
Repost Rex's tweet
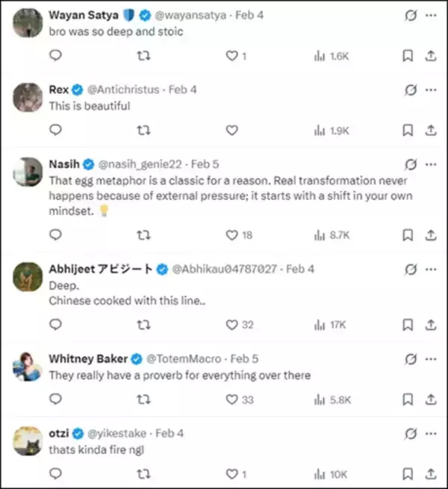tap(143, 130)
